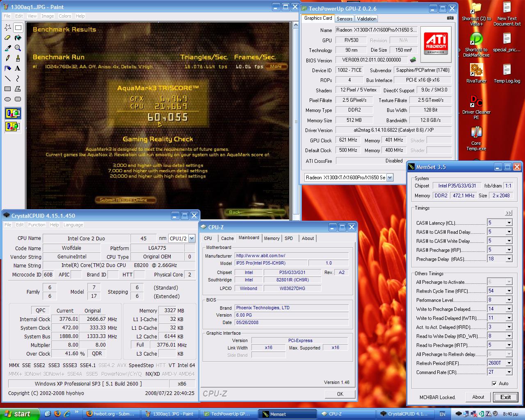Open the Memory tab in CPU-Z

pos(272,238)
